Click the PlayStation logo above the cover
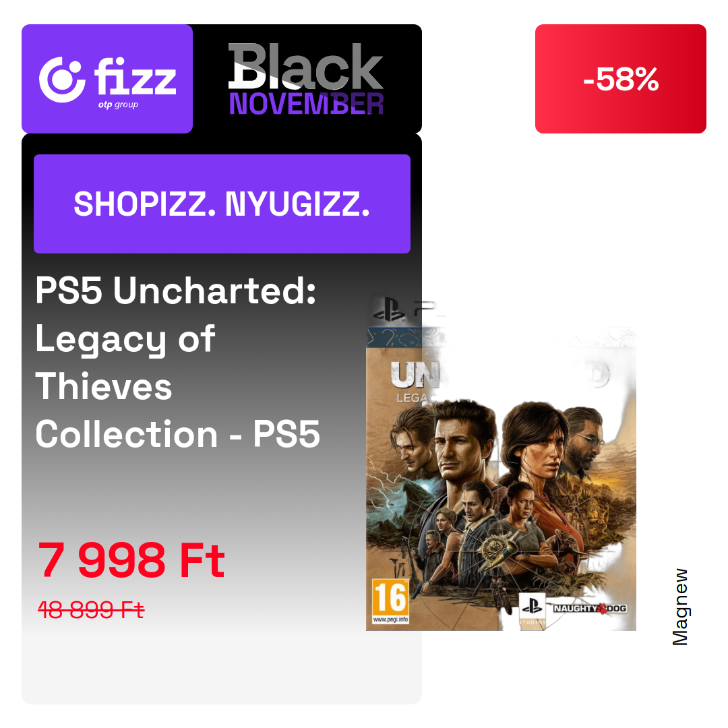Image resolution: width=728 pixels, height=728 pixels. [389, 309]
